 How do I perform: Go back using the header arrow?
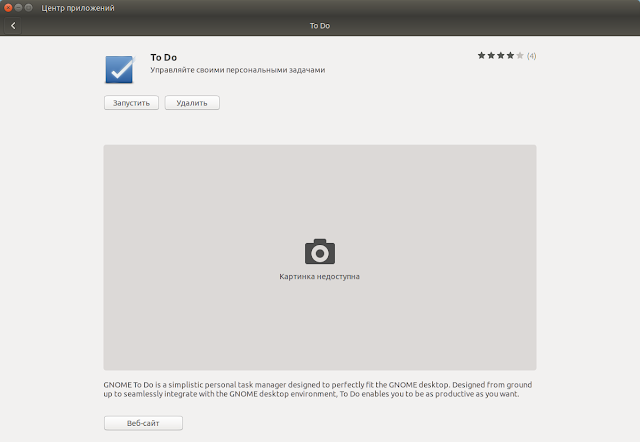13,26
